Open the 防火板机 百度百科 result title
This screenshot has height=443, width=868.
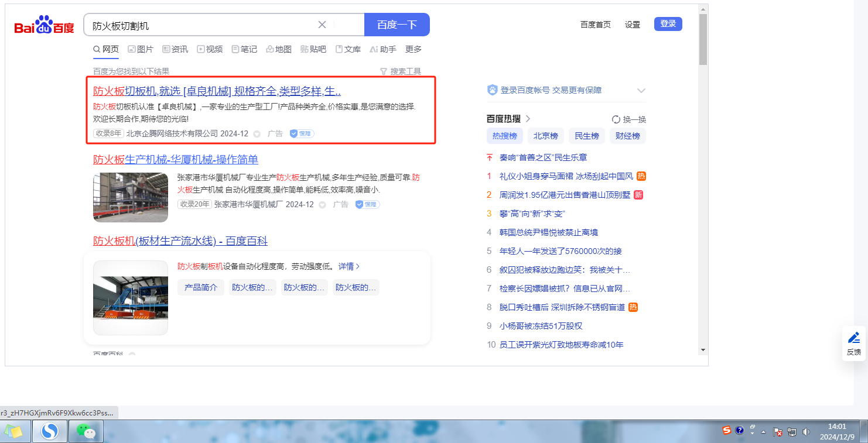180,241
